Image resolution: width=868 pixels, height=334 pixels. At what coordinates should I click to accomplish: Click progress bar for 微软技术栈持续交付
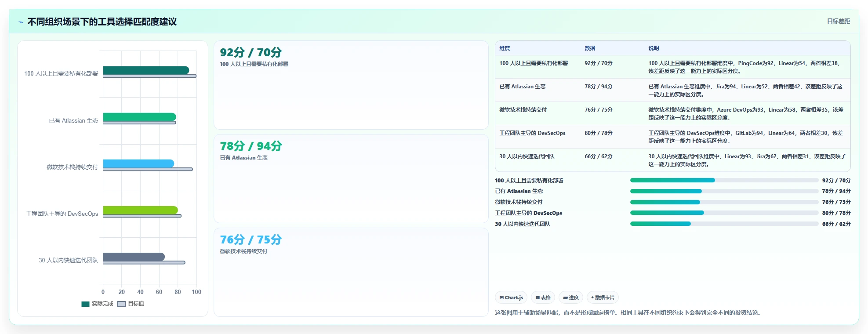click(724, 202)
